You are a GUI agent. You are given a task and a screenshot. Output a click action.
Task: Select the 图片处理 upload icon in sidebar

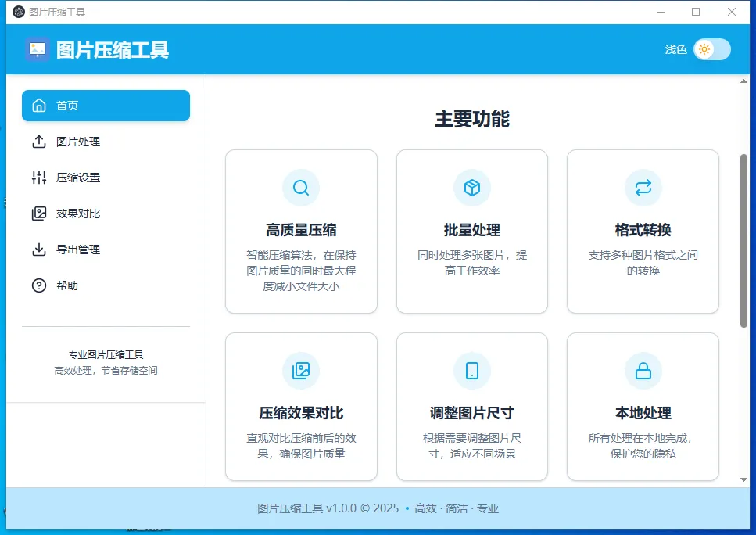38,142
